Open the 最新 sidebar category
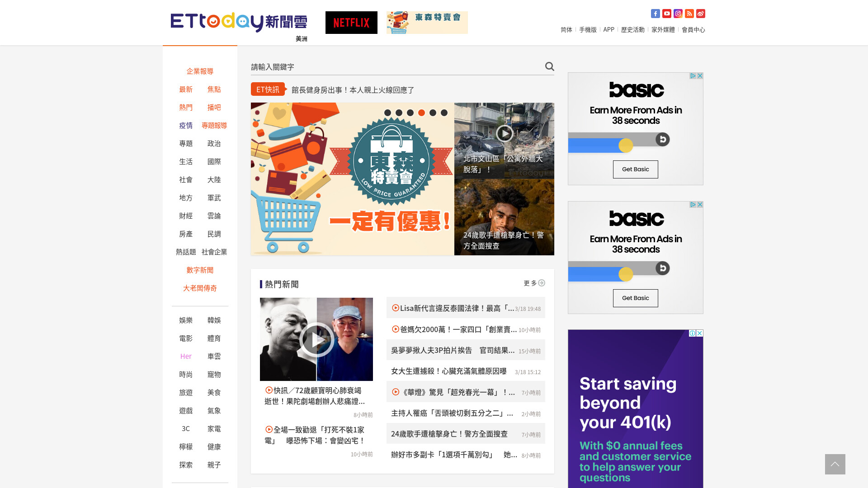This screenshot has height=488, width=868. (x=186, y=89)
